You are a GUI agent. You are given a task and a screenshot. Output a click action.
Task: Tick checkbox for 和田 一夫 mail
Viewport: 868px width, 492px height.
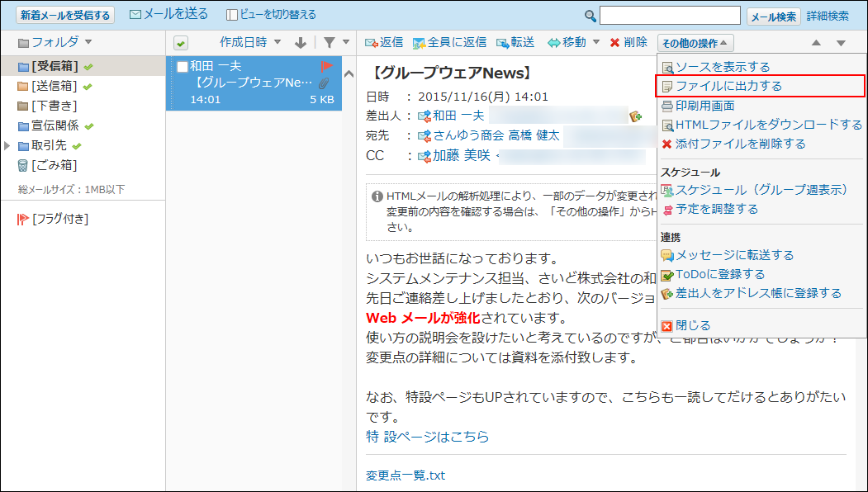(x=183, y=67)
